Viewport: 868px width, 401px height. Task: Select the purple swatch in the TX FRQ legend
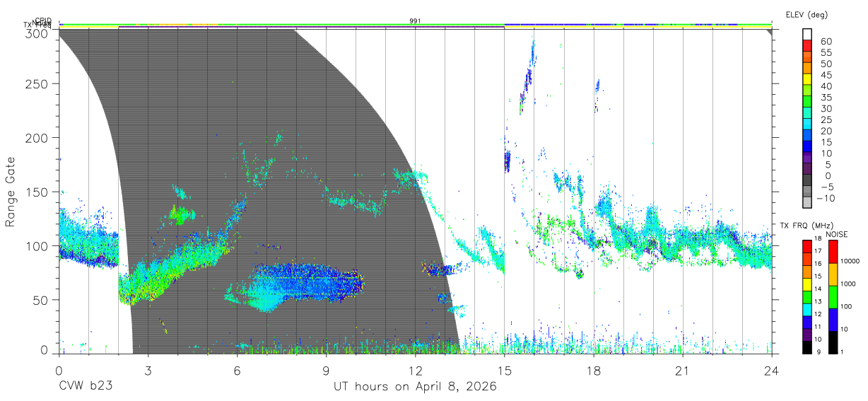pos(807,333)
